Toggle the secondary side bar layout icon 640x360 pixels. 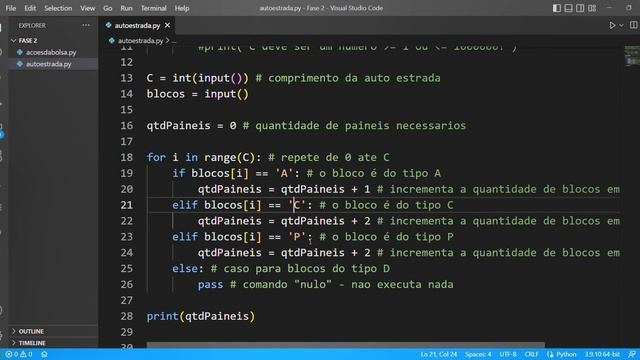[580, 8]
